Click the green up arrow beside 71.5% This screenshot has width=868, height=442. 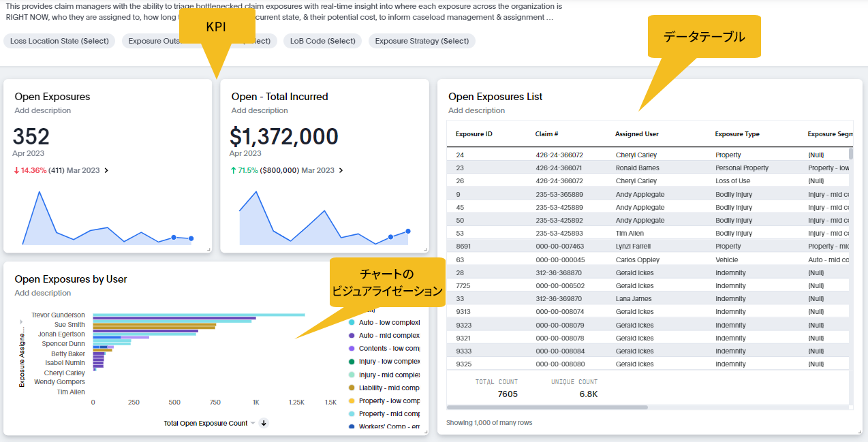pos(232,170)
